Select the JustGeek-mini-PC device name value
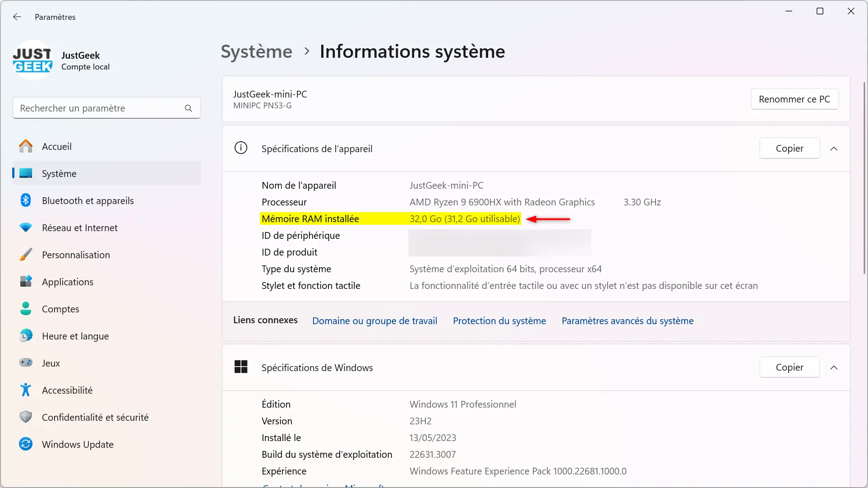The height and width of the screenshot is (488, 868). (x=446, y=185)
